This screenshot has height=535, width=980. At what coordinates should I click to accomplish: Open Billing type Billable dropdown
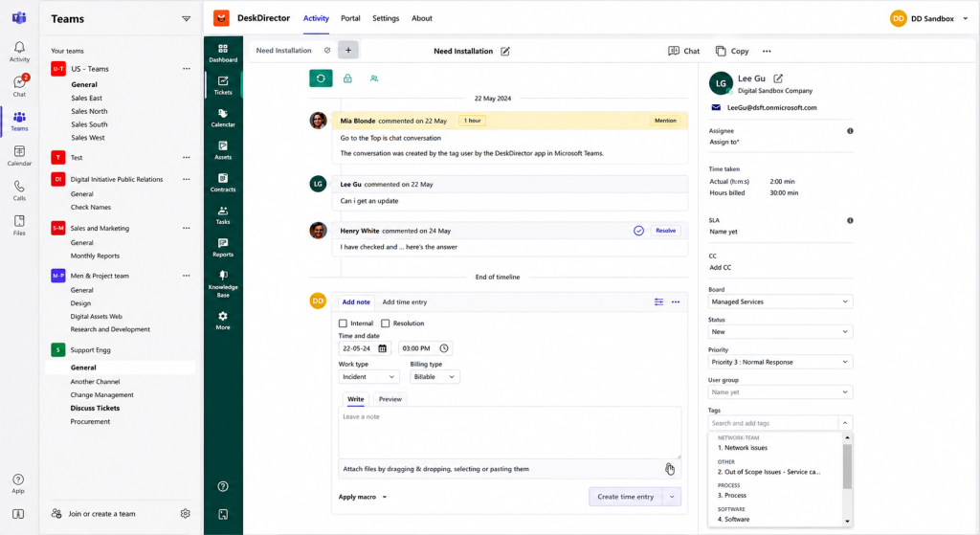434,377
